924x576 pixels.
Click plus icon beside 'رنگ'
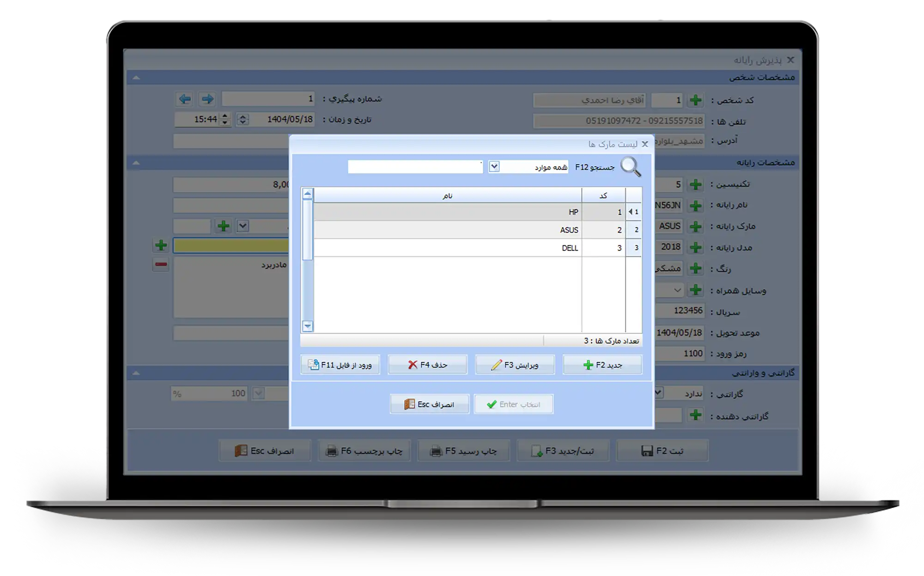pyautogui.click(x=695, y=268)
